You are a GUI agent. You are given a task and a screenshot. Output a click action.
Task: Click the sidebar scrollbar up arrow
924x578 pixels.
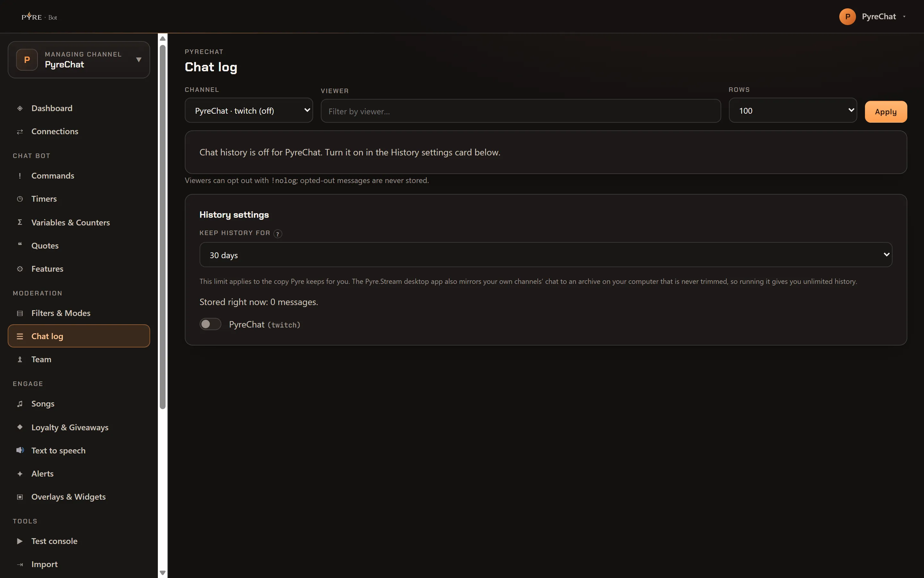pyautogui.click(x=163, y=38)
